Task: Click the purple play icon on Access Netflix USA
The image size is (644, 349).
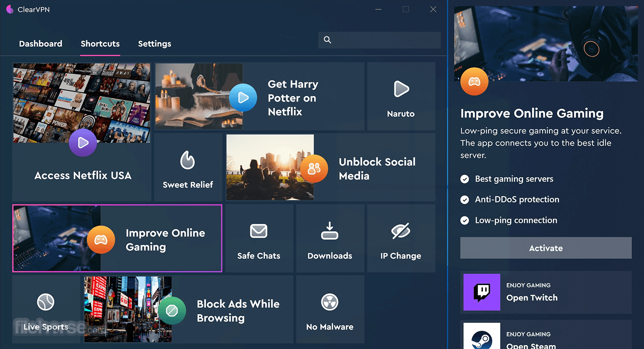Action: [x=83, y=143]
